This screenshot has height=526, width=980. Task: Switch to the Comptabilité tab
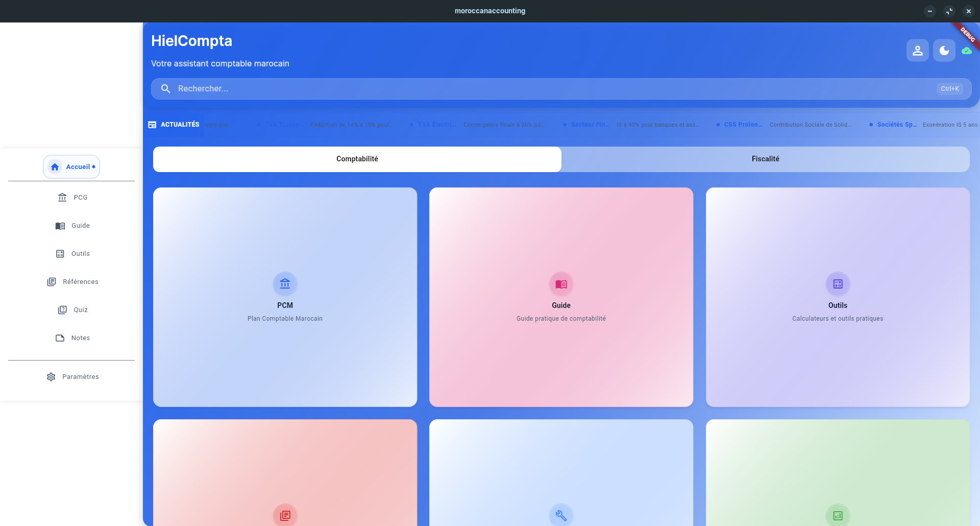click(x=357, y=159)
